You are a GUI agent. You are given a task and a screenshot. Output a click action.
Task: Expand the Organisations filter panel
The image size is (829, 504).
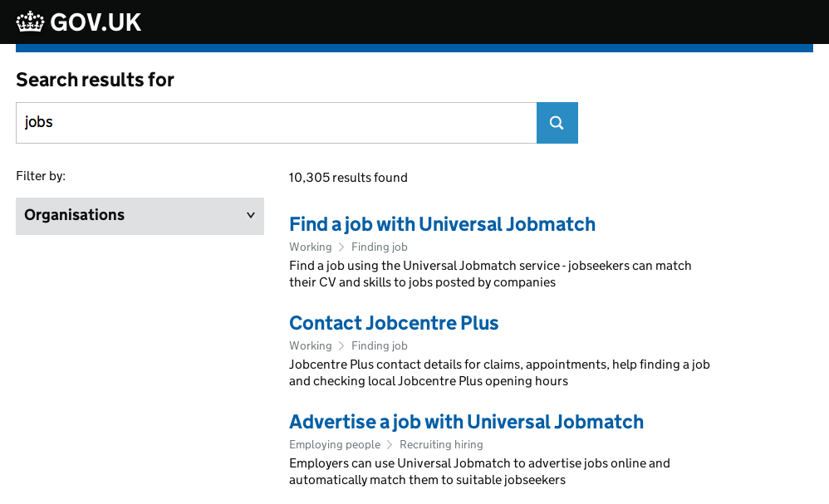tap(140, 216)
